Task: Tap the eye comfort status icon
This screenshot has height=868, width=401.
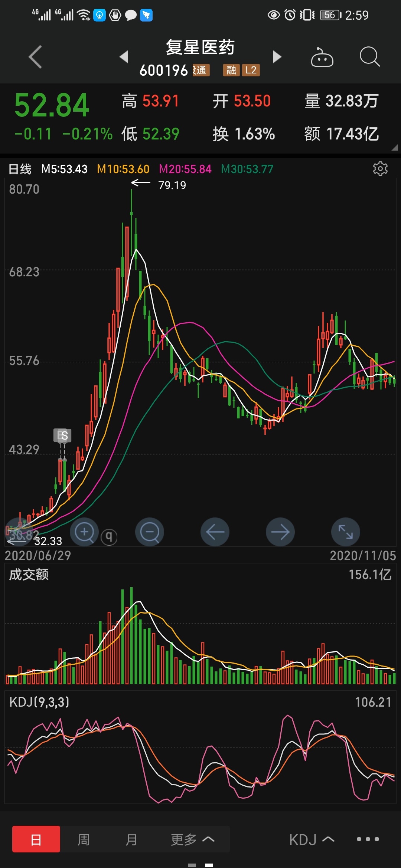Action: (274, 15)
